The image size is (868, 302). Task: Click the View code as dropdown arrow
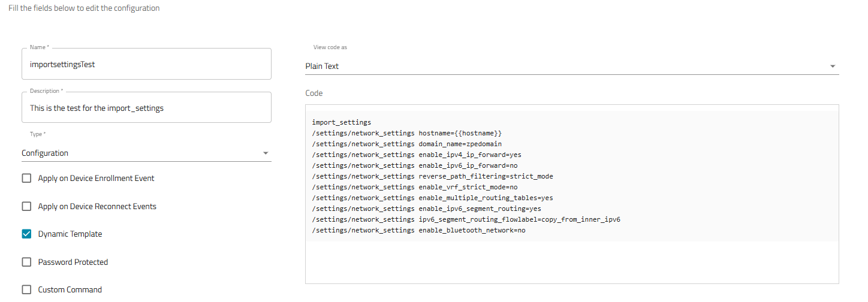coord(833,67)
